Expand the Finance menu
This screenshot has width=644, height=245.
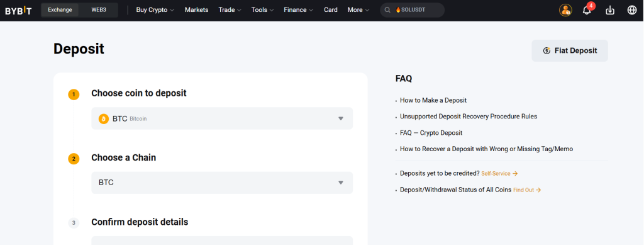pyautogui.click(x=299, y=10)
